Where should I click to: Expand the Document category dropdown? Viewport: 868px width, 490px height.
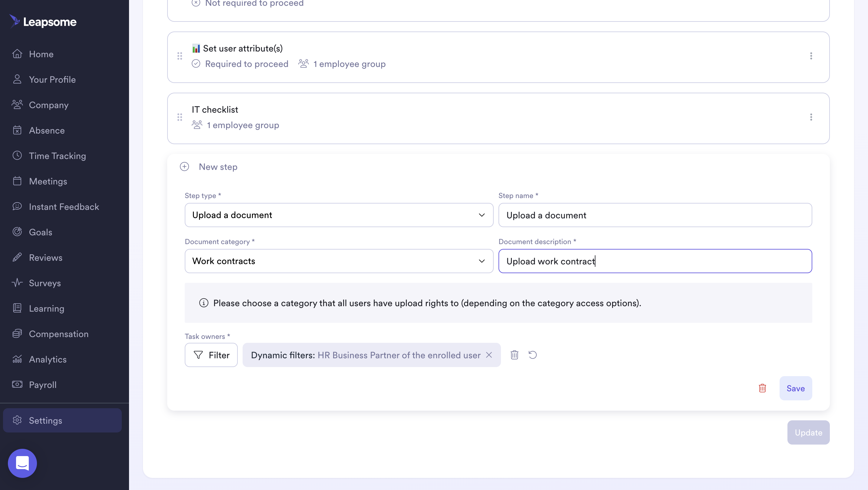coord(339,261)
